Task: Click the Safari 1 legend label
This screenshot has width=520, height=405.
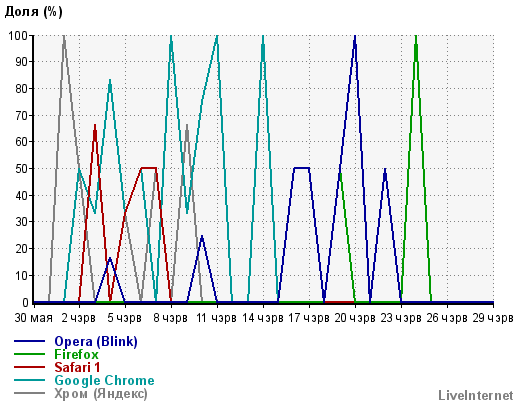Action: [x=77, y=367]
